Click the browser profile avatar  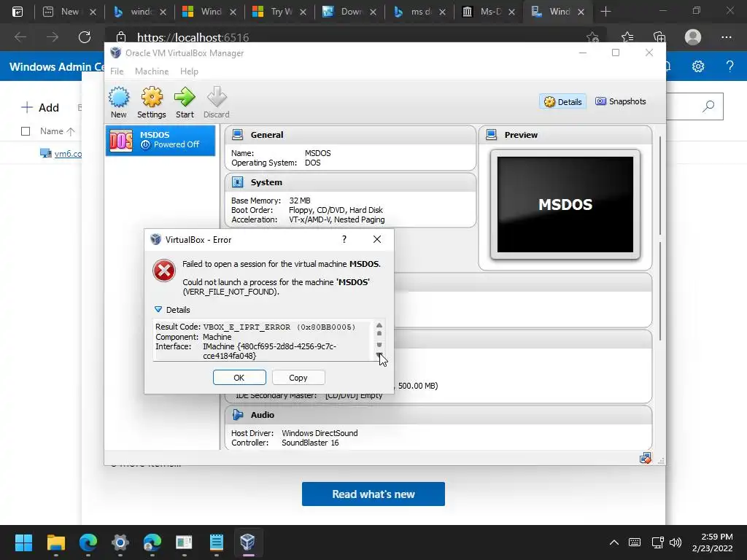[693, 37]
